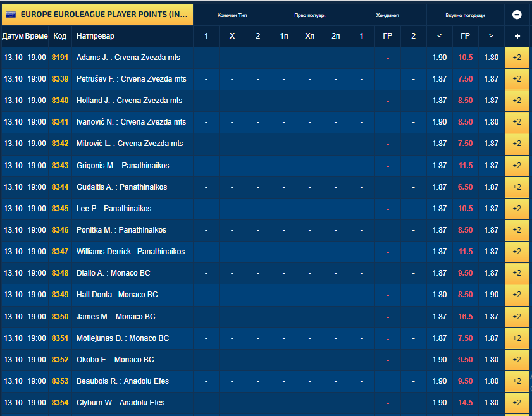Viewport: 532px width, 416px height.
Task: Pick under 1.80 odds for Hall Donta
Action: 440,295
